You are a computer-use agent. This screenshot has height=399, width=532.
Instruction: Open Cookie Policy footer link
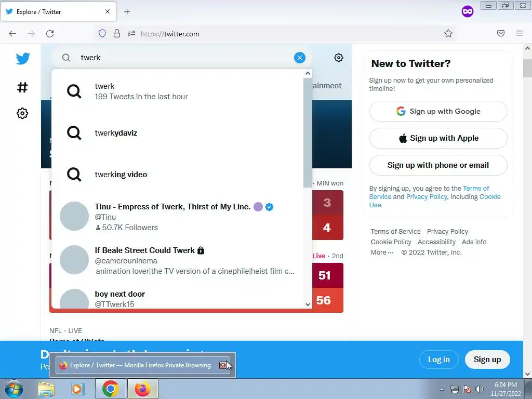[x=391, y=242]
